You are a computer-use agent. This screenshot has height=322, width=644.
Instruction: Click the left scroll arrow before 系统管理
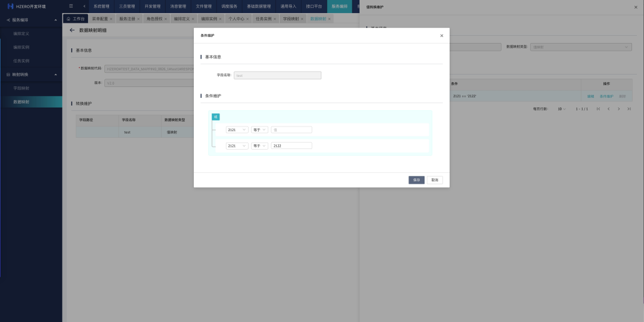pyautogui.click(x=84, y=6)
